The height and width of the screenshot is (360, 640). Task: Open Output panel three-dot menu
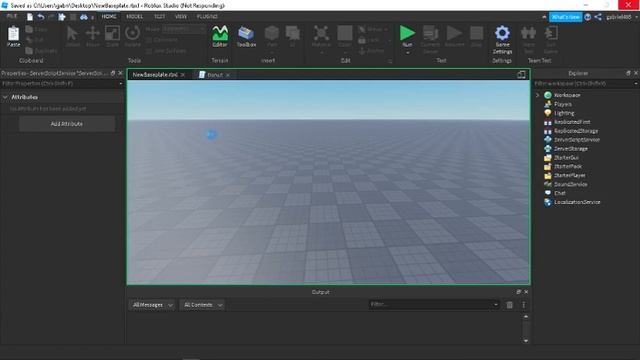tap(524, 305)
